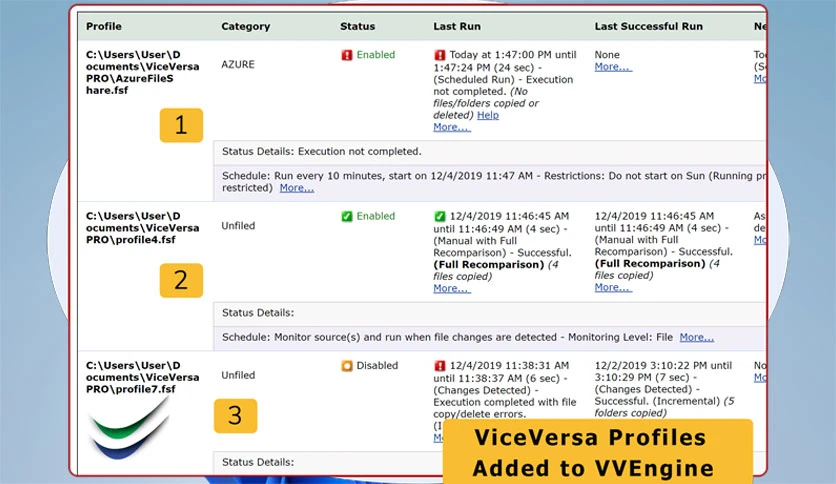Click the 'Status Details:' row under profile7.fsf
Screen dimensions: 836x484
(x=328, y=463)
